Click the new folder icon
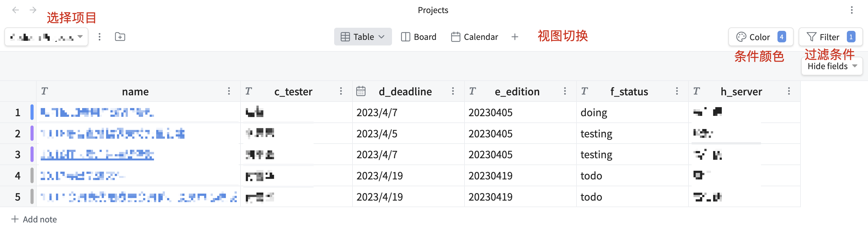This screenshot has width=868, height=233. pos(120,37)
